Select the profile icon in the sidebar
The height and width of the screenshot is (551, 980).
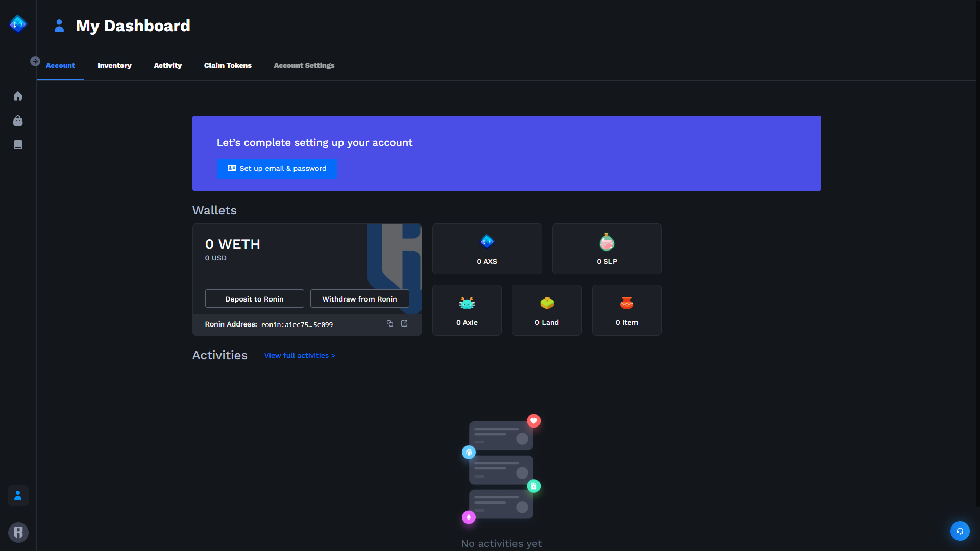tap(18, 495)
